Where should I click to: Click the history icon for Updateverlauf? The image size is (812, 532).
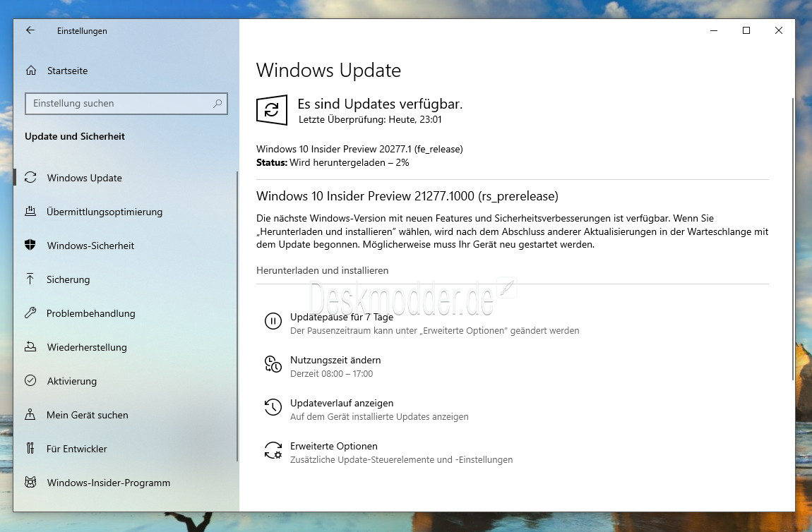coord(273,407)
